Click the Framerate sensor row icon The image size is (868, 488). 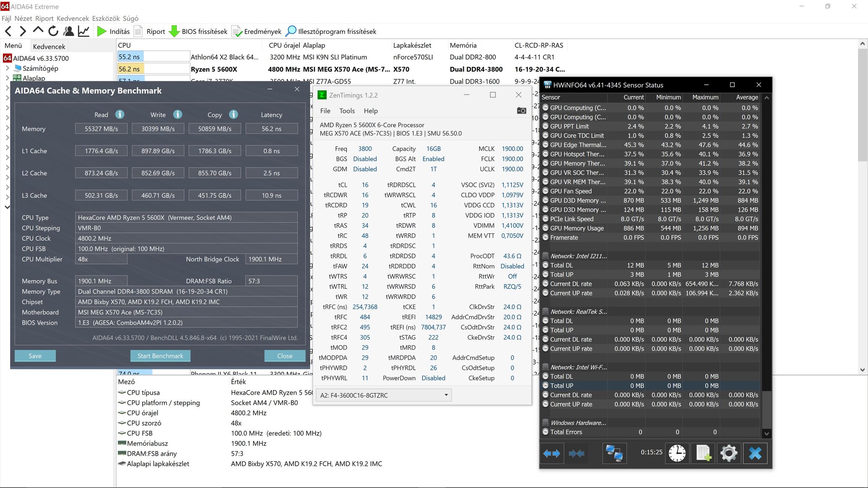pyautogui.click(x=545, y=238)
